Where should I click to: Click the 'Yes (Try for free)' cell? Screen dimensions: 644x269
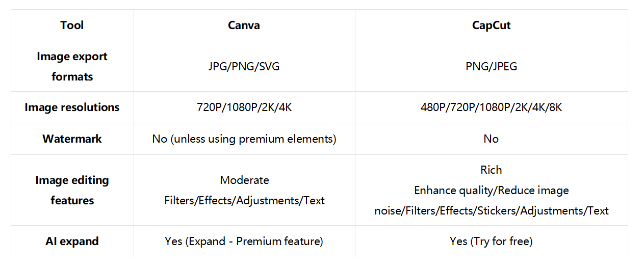coord(491,241)
